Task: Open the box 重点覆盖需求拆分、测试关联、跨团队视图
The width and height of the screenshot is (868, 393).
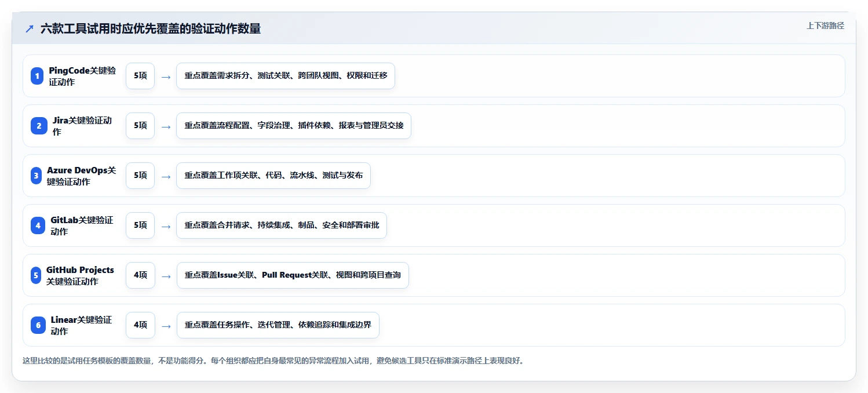Action: click(x=286, y=76)
